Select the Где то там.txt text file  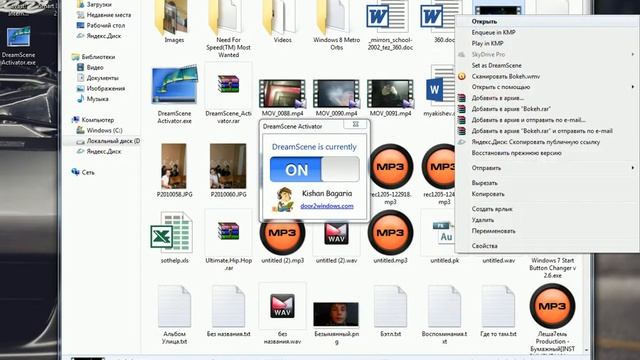pos(498,307)
